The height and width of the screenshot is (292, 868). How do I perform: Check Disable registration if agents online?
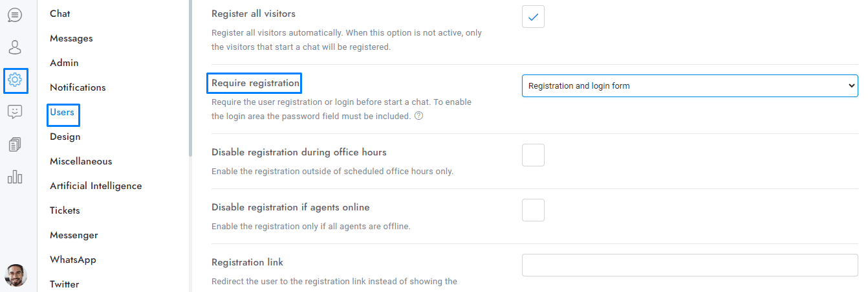(533, 210)
